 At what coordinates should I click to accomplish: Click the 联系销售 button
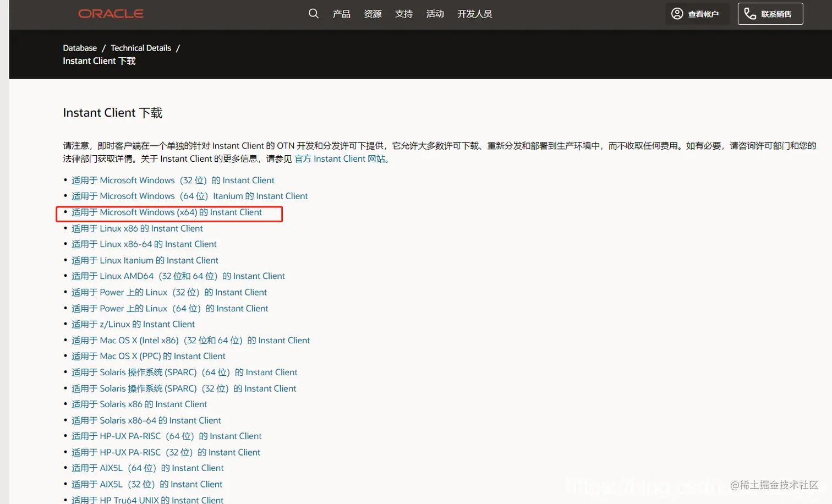click(770, 14)
